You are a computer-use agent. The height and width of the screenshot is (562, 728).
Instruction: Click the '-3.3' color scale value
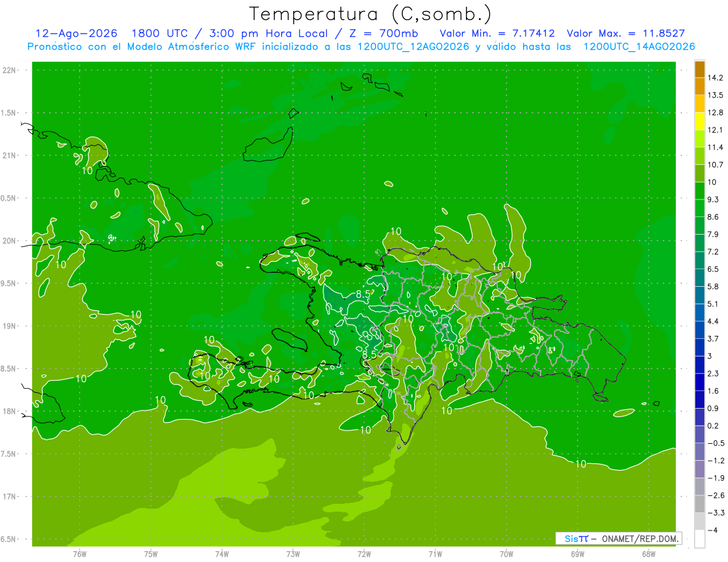(716, 513)
